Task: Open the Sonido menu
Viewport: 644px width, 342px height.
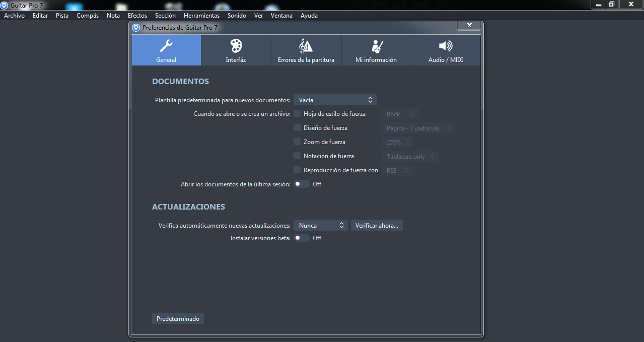Action: [x=237, y=16]
